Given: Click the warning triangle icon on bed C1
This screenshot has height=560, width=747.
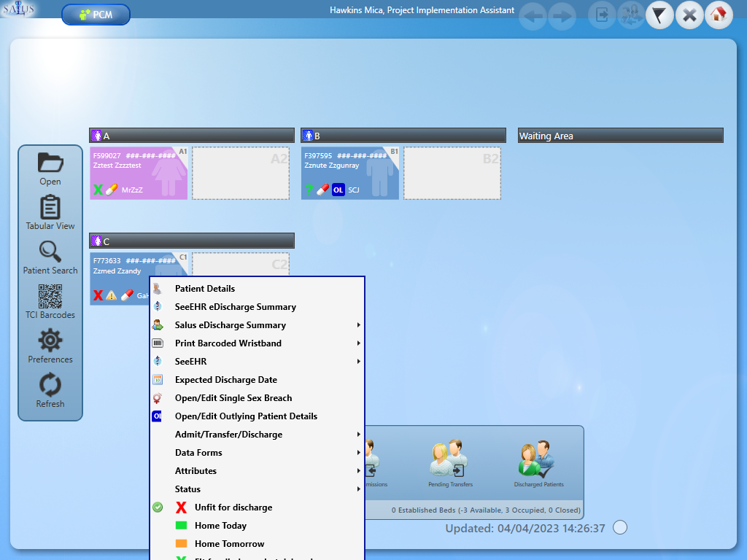Looking at the screenshot, I should [x=112, y=295].
